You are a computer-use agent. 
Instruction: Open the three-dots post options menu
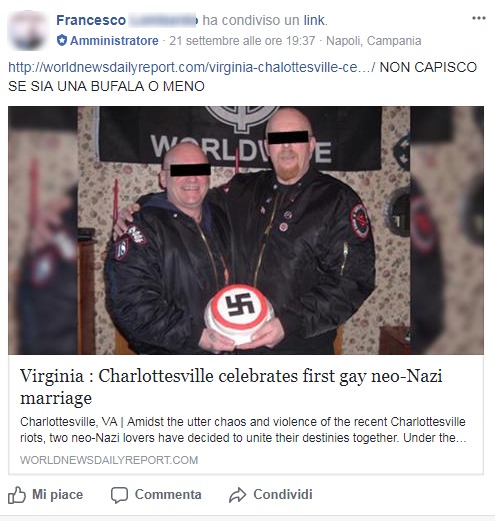(x=479, y=18)
